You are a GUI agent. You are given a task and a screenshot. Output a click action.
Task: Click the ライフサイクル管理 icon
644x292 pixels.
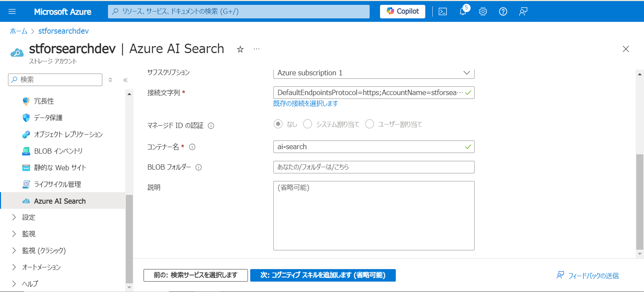pyautogui.click(x=26, y=185)
